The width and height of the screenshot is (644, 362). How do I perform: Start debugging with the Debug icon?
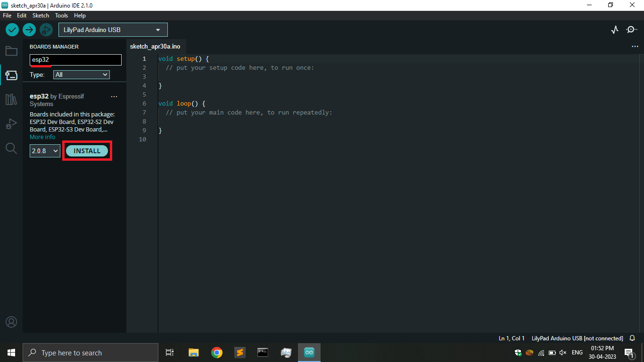[x=46, y=29]
